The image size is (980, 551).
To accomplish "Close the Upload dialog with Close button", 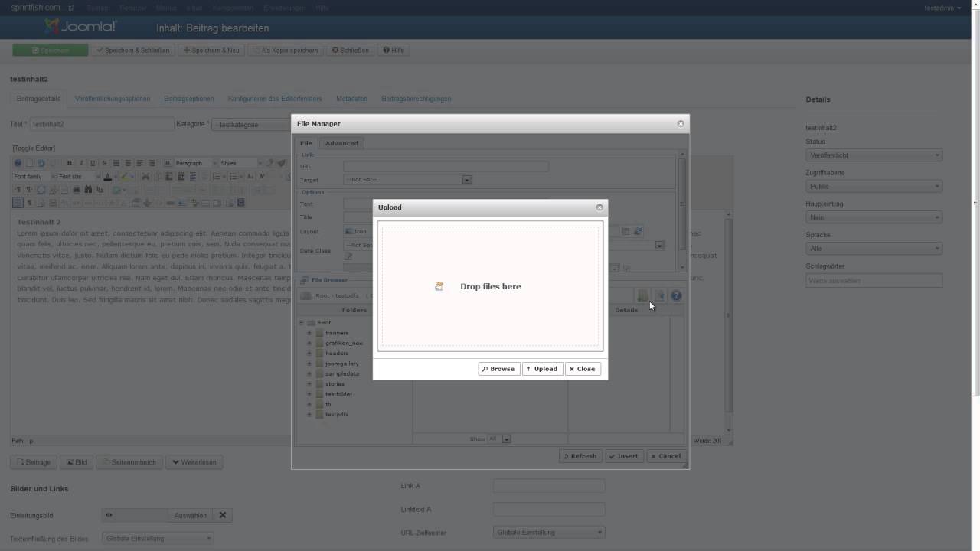I will (583, 369).
